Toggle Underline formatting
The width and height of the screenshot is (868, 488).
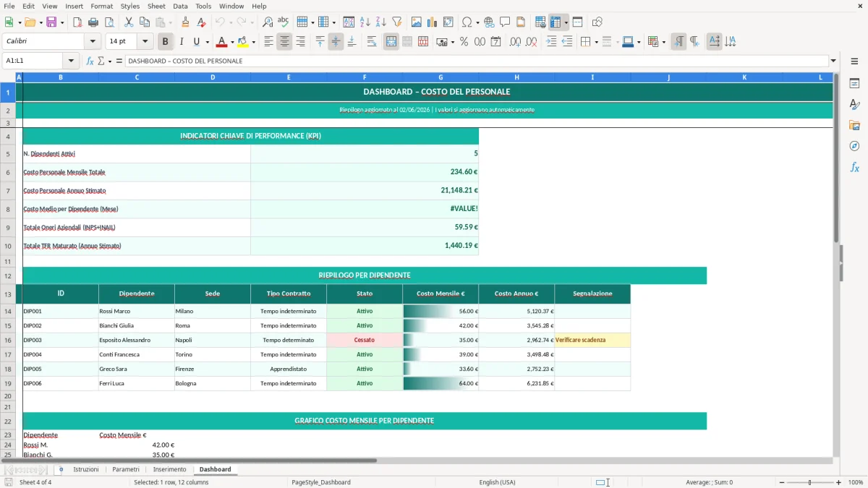coord(196,42)
